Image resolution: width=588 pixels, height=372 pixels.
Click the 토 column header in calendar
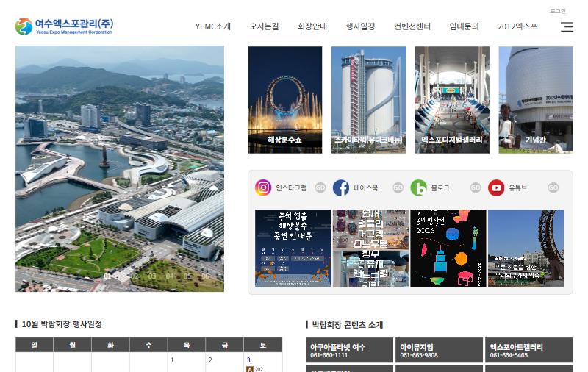pos(263,345)
